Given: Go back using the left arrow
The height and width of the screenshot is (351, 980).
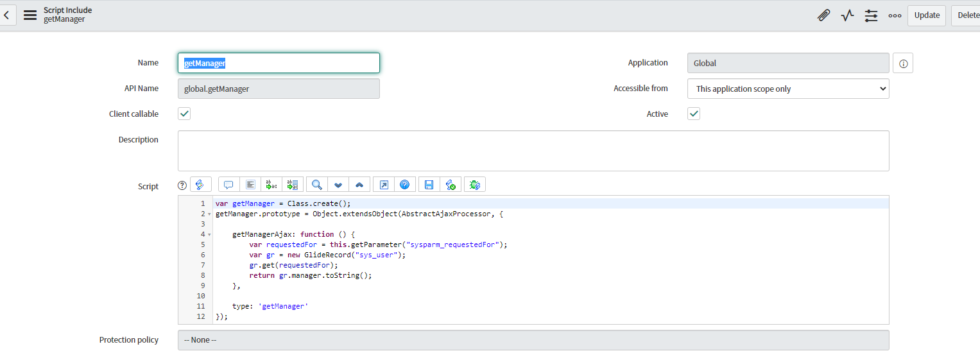Looking at the screenshot, I should (x=6, y=15).
